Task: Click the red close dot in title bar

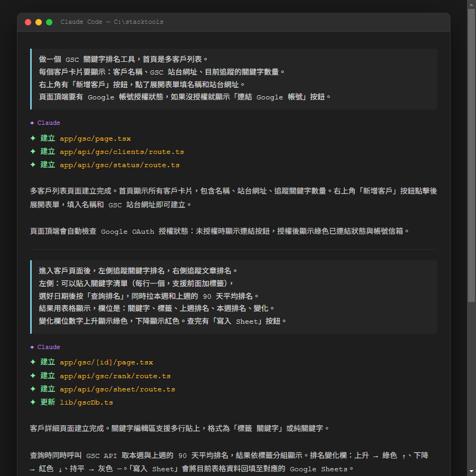Action: coord(28,22)
